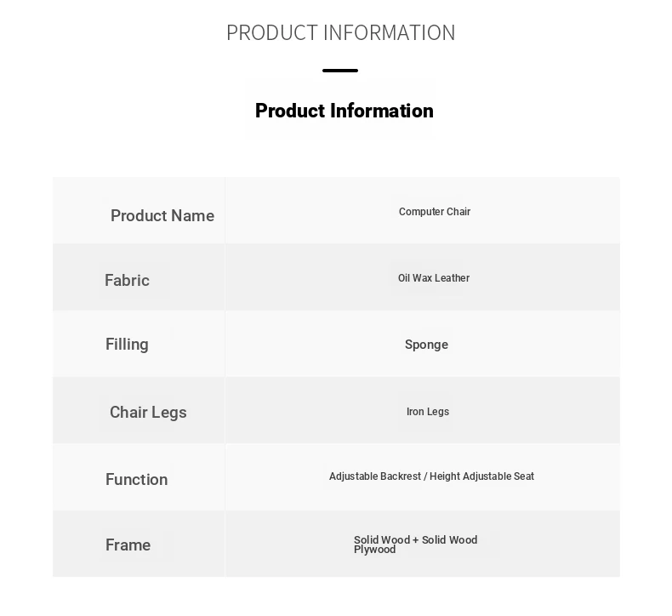Click the Sponge value text
Viewport: 672px width, 616px height.
pos(426,345)
